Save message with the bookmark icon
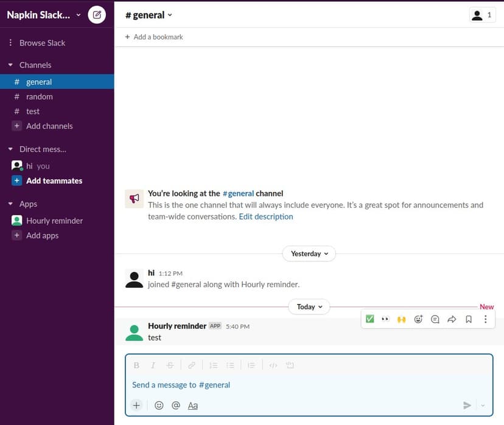 [469, 319]
